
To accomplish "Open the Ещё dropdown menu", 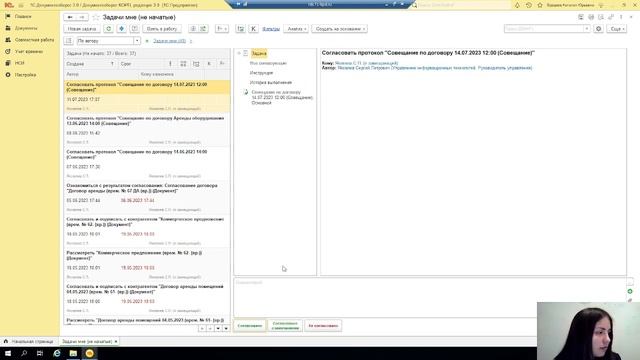I will [617, 29].
